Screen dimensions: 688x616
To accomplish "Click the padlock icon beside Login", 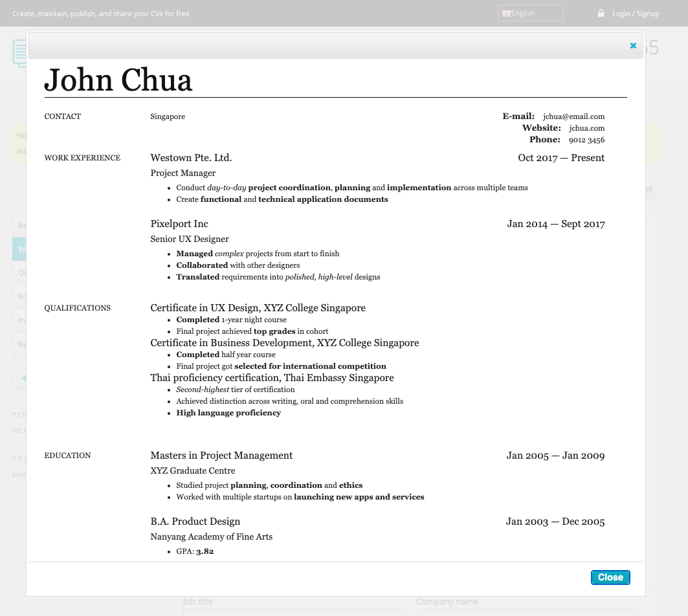I will point(601,13).
